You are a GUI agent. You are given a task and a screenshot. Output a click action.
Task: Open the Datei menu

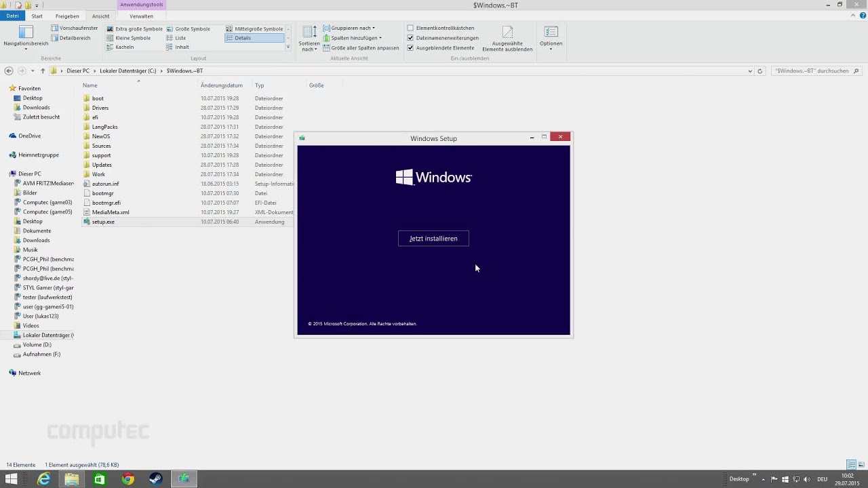(12, 16)
